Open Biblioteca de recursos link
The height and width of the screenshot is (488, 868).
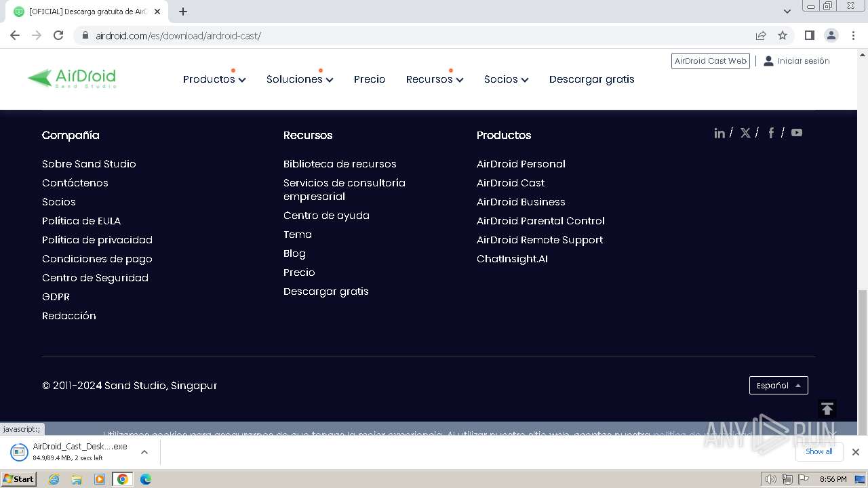point(340,164)
